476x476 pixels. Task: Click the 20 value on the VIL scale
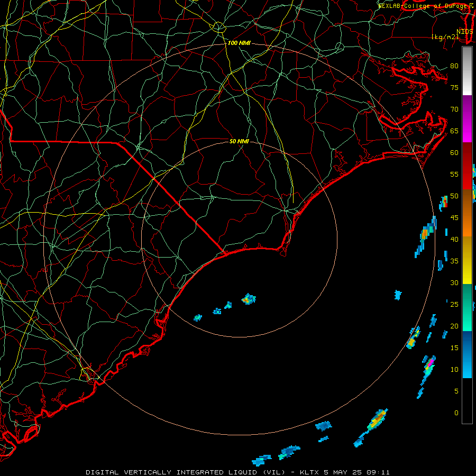[454, 326]
